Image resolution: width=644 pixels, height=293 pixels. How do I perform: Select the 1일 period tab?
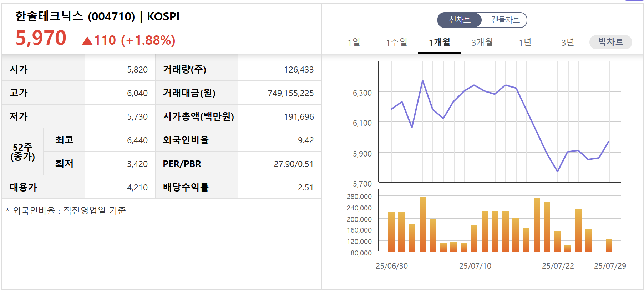coord(354,43)
